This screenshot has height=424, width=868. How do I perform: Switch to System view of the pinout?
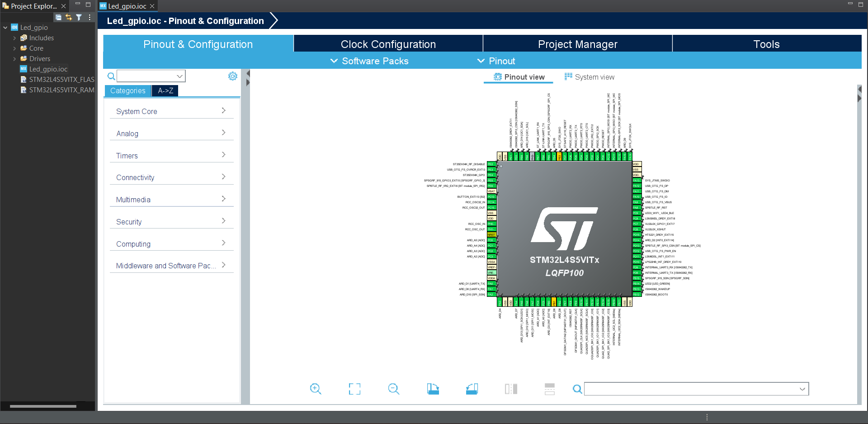pos(589,77)
